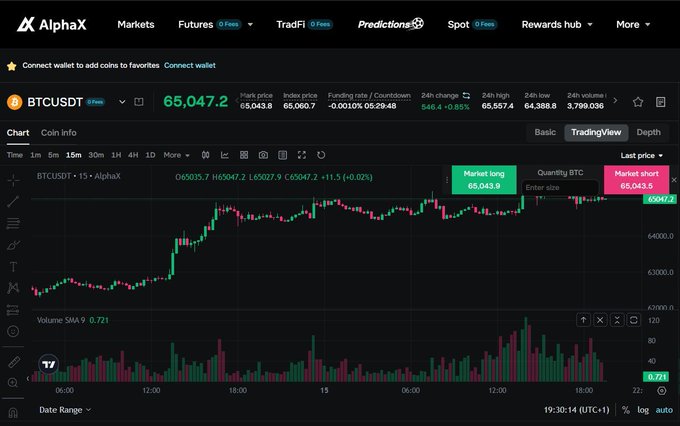Image resolution: width=680 pixels, height=426 pixels.
Task: Collapse the volume pane
Action: (x=617, y=320)
